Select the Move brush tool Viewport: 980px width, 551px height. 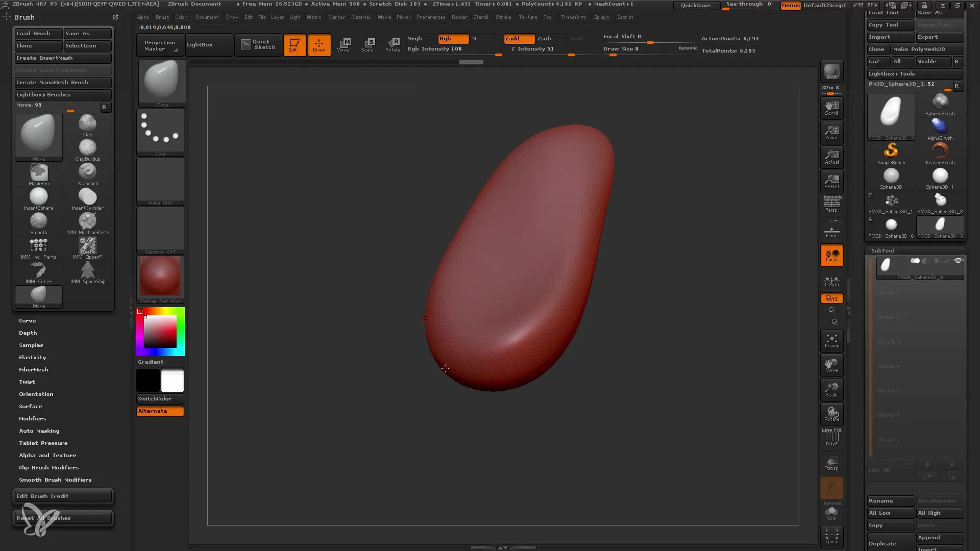[x=38, y=133]
